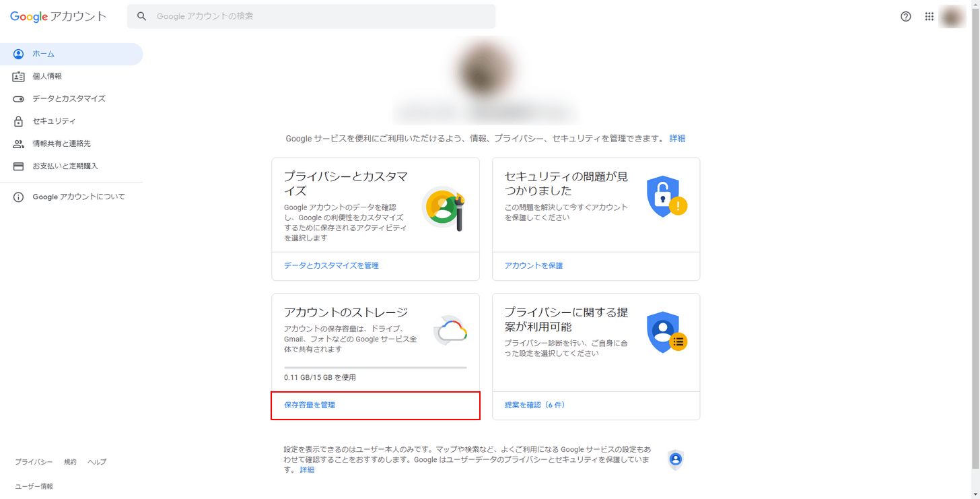Click the cloud illustration on the storage card
Viewport: 980px width, 499px height.
click(450, 330)
